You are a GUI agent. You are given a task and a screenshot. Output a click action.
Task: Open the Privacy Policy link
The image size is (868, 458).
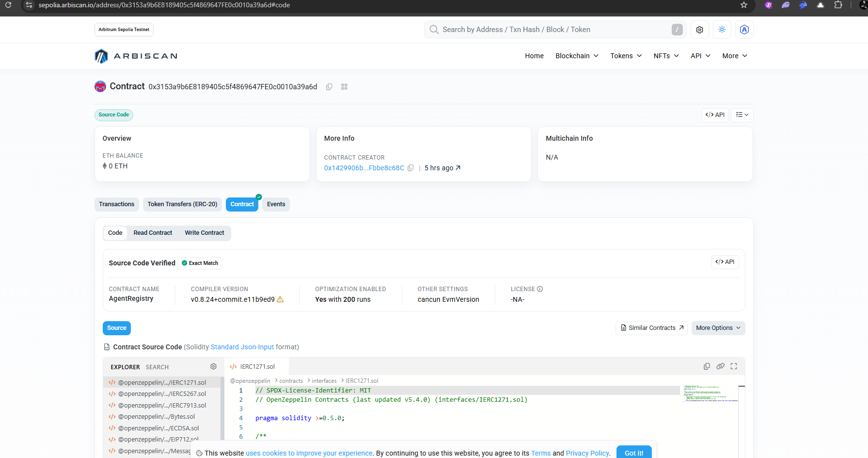(587, 453)
